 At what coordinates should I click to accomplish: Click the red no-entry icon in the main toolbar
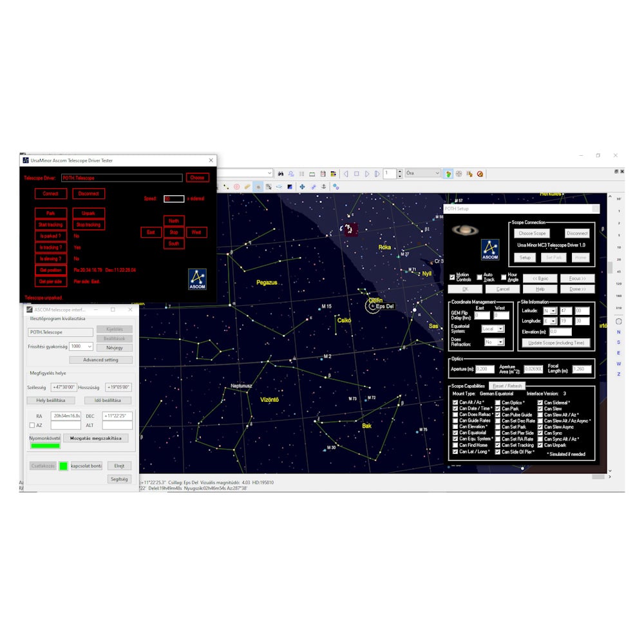[x=480, y=174]
